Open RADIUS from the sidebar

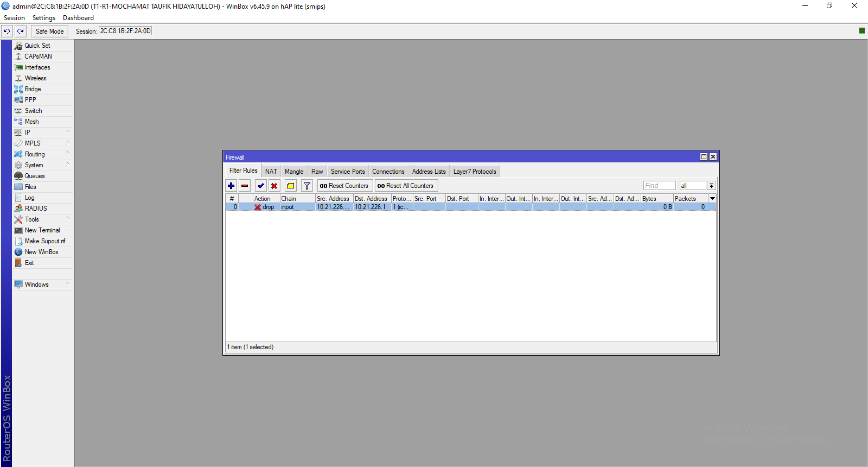43,209
